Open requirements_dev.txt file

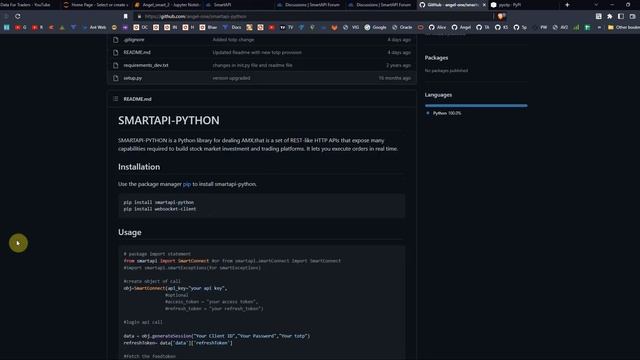[x=146, y=65]
